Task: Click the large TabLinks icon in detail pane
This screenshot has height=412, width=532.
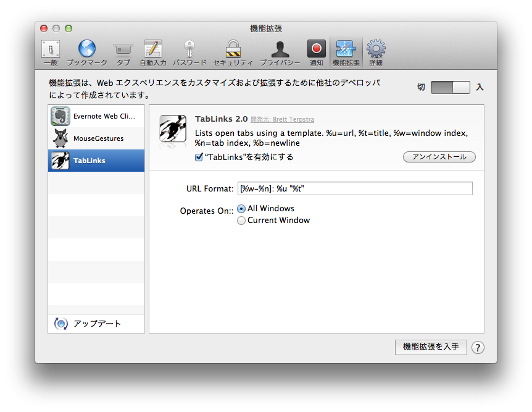Action: [x=173, y=128]
